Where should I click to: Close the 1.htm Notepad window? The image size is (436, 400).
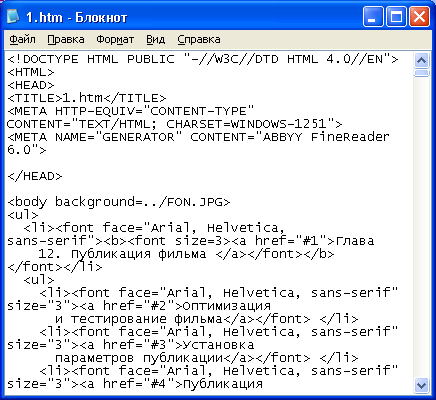419,17
